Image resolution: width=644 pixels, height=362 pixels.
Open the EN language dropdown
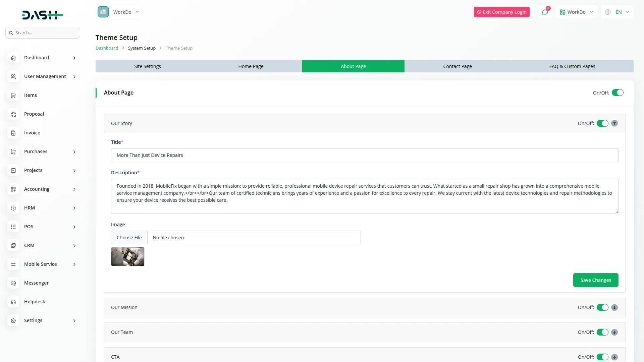click(x=616, y=12)
